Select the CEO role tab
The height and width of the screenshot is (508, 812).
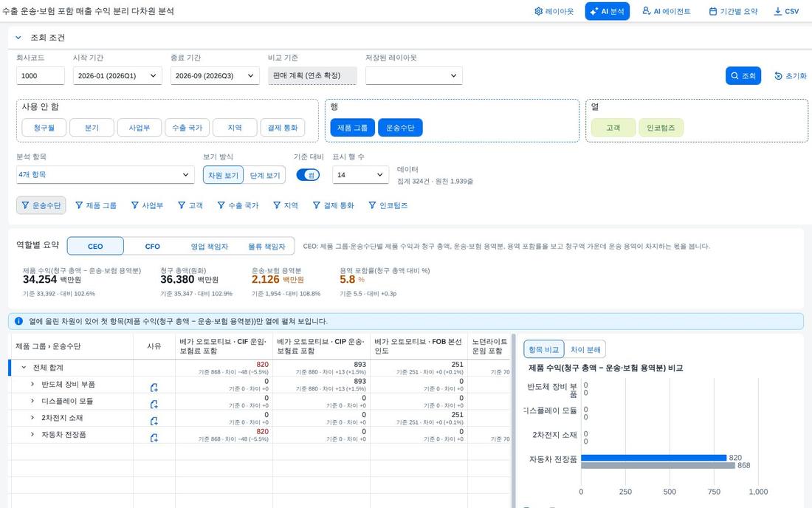(x=95, y=246)
